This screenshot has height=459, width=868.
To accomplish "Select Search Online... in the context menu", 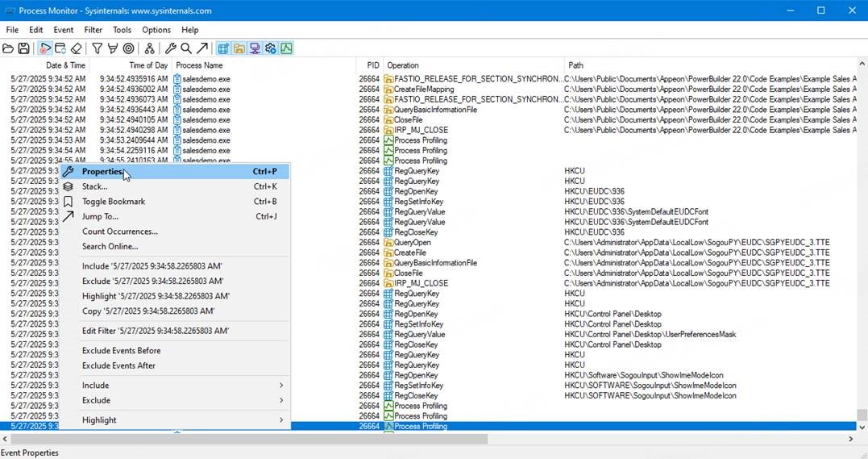I will tap(174, 246).
